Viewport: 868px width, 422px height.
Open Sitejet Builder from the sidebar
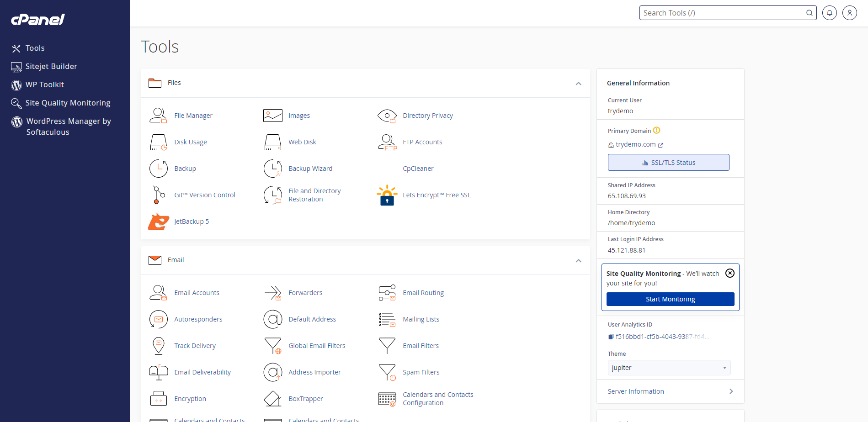[44, 66]
